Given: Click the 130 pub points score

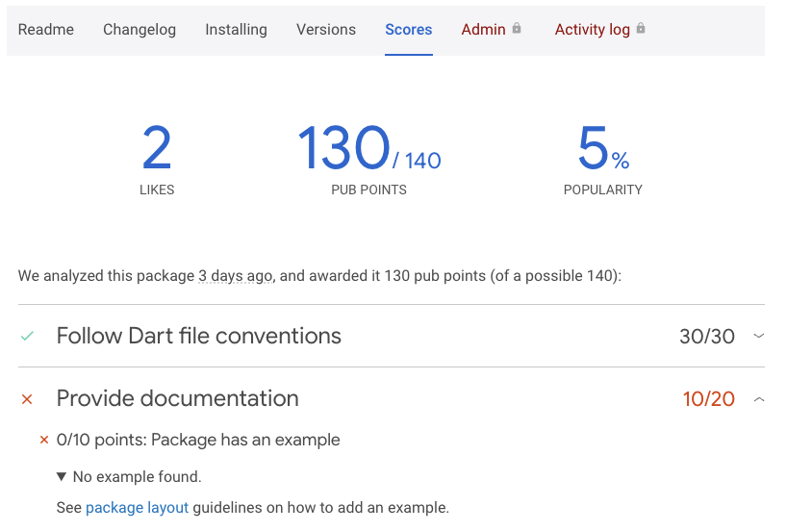Looking at the screenshot, I should (x=343, y=149).
